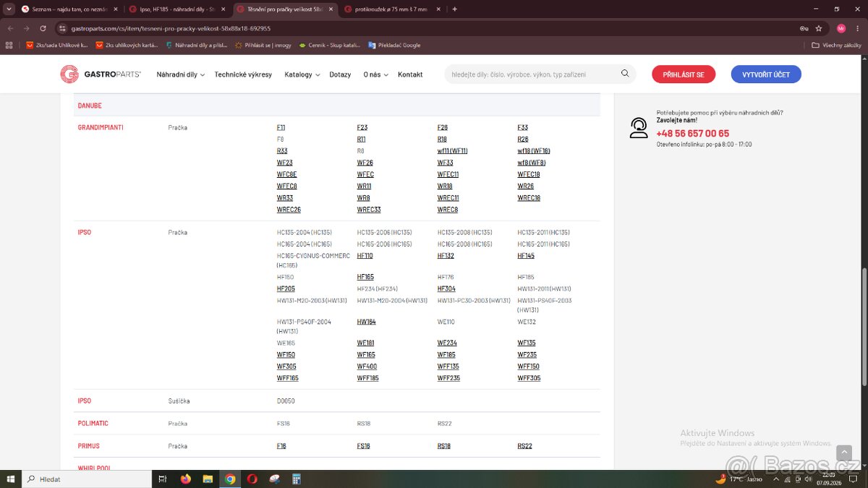Image resolution: width=868 pixels, height=488 pixels.
Task: Click phone number +48 56 657 00 65
Action: click(693, 134)
